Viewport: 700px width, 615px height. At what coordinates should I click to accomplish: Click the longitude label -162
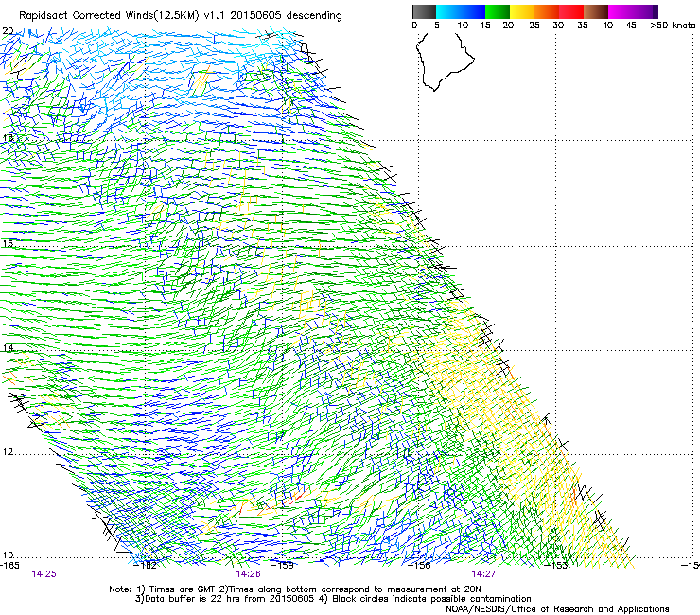point(146,566)
